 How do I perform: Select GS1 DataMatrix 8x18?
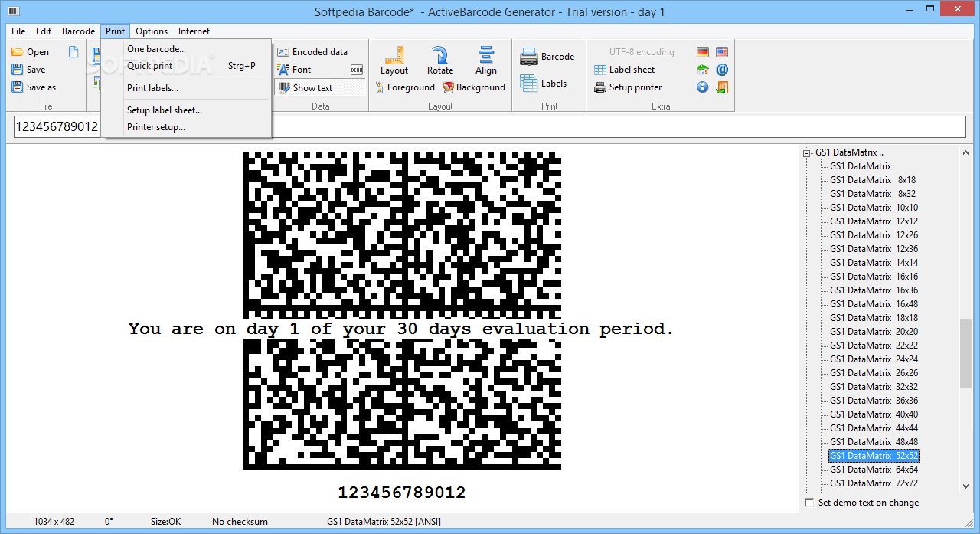pos(873,180)
